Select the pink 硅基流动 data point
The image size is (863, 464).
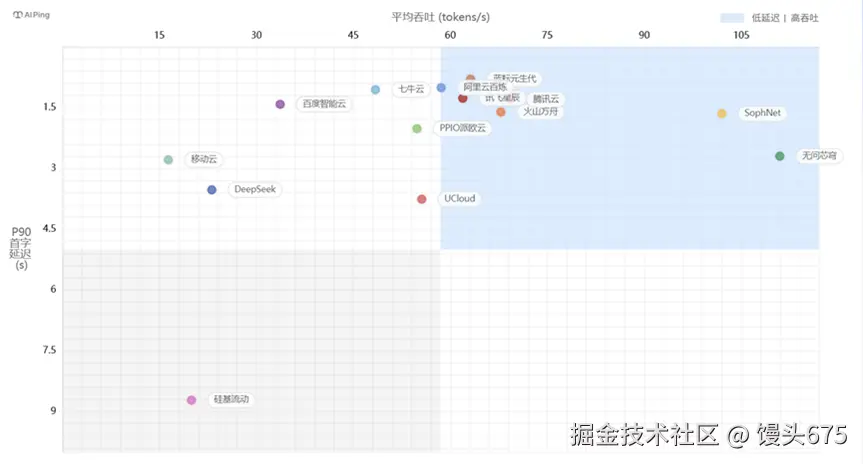191,400
